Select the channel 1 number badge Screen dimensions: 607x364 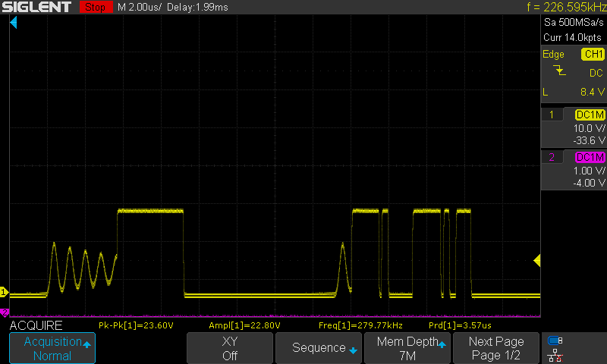552,115
